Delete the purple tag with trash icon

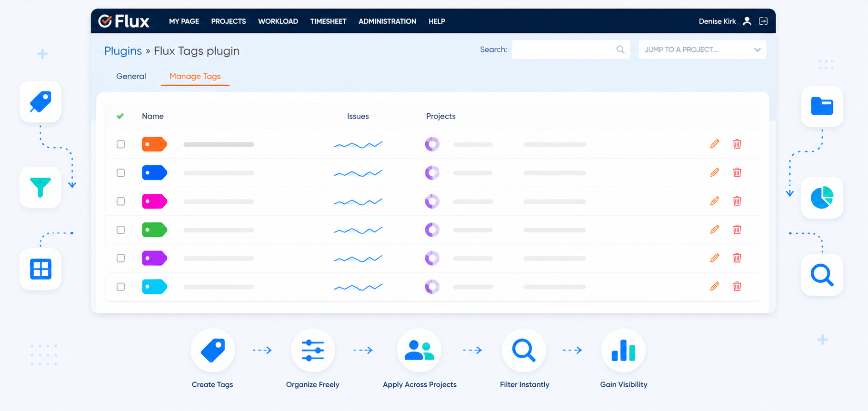click(737, 258)
